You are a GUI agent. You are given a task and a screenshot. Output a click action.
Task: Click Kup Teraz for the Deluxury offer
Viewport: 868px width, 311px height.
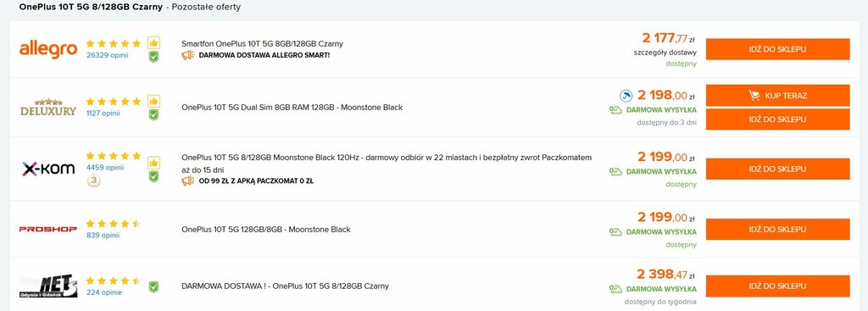pos(777,96)
